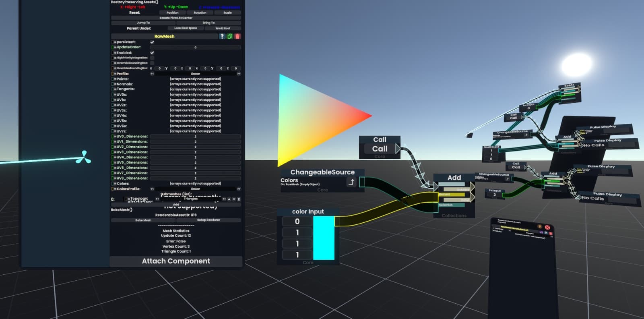644x319 pixels.
Task: Click close icon on small floating panel
Action: click(x=547, y=227)
